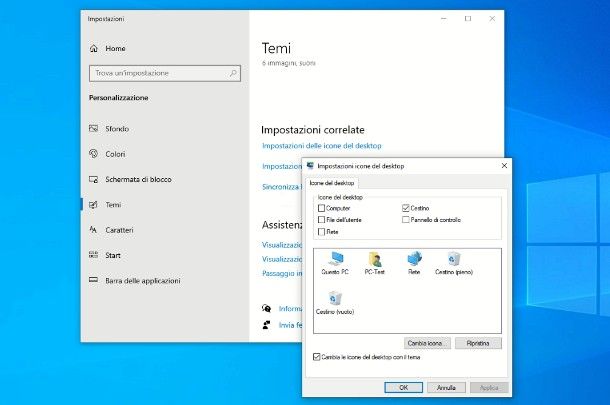Open the Caratteri section icon
The image size is (610, 405).
pos(93,230)
